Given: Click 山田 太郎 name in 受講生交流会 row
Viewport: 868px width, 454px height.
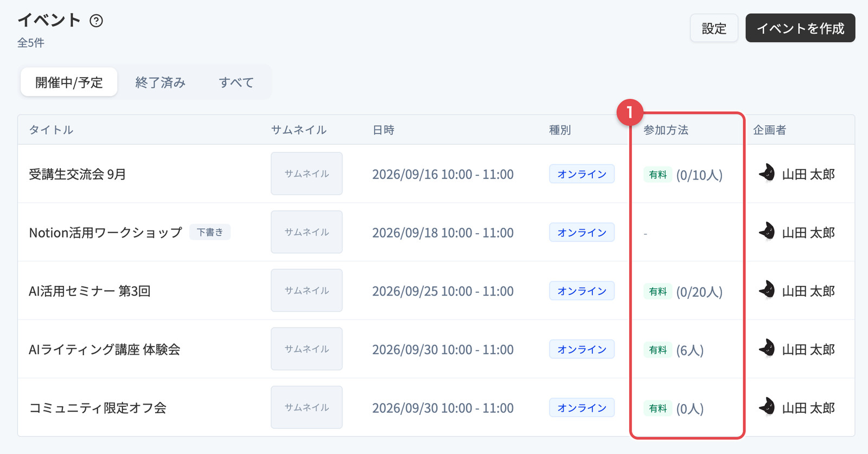Looking at the screenshot, I should click(x=808, y=174).
